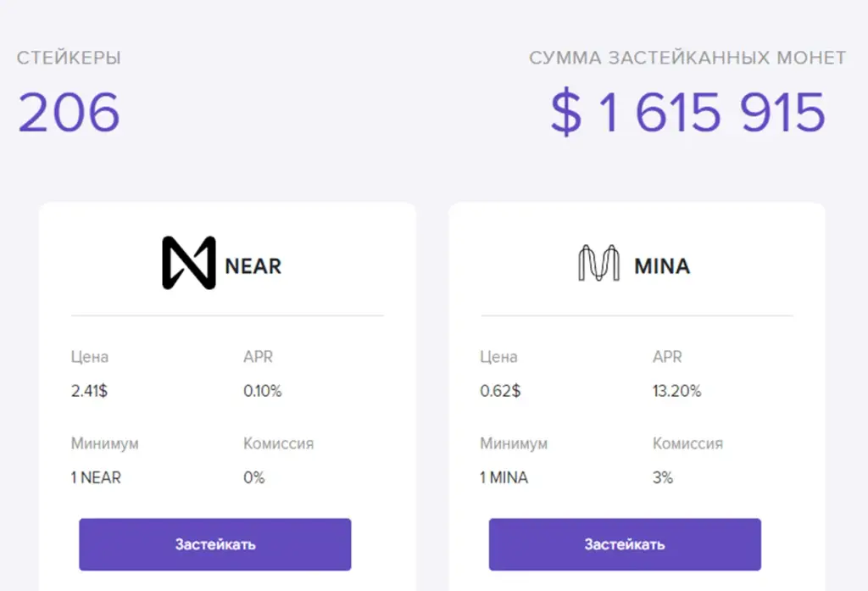The image size is (868, 591).
Task: Click the NEAR protocol logo icon
Action: 189,263
